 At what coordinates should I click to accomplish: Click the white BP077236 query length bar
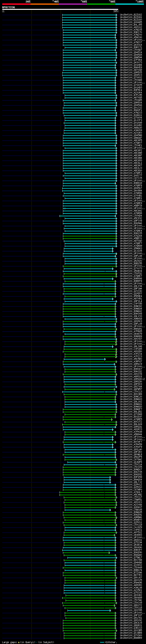(60, 9)
